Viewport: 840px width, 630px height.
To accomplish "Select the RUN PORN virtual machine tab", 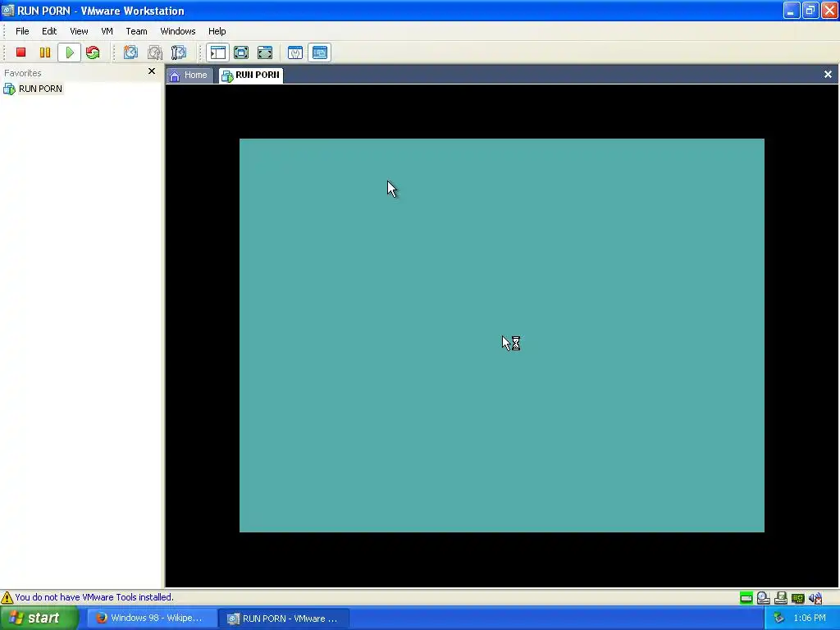I will pos(251,75).
